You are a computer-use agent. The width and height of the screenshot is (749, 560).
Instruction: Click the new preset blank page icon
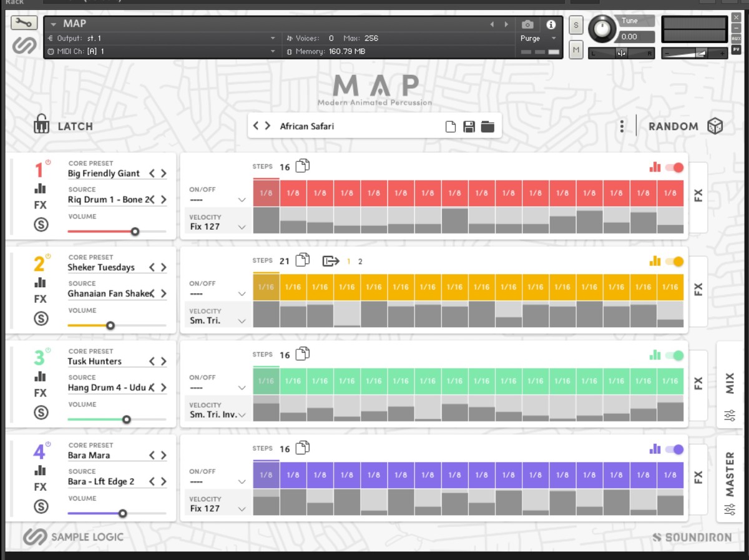450,127
